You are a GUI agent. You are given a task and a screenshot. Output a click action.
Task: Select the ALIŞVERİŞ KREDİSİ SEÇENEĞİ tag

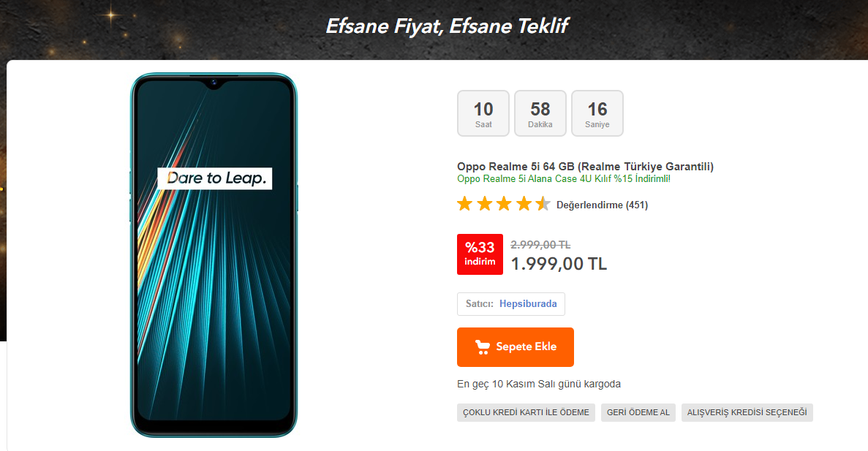pyautogui.click(x=747, y=412)
